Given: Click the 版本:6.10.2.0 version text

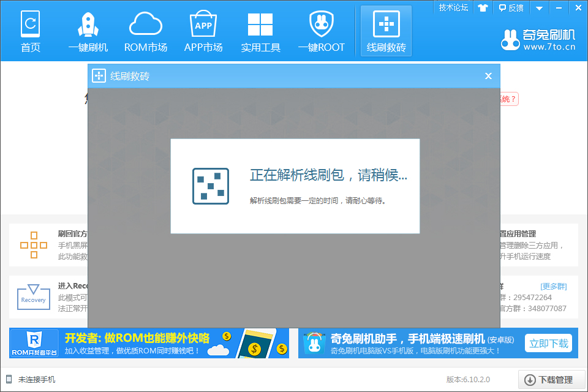Looking at the screenshot, I should [x=468, y=380].
